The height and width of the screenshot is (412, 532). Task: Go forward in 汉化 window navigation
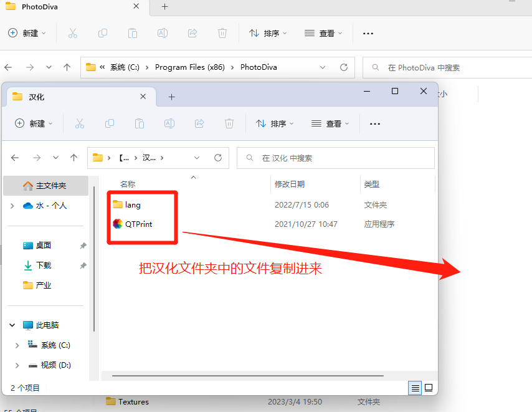point(37,158)
